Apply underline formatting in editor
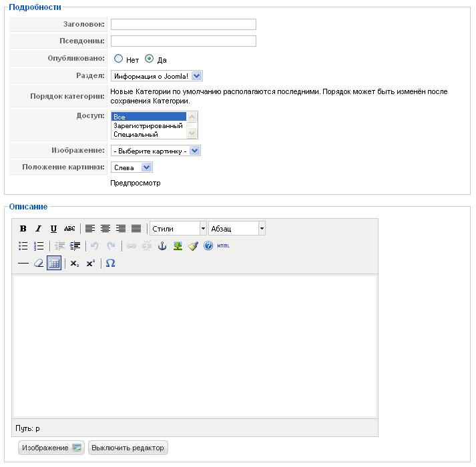Viewport: 476px width, 467px height. point(53,228)
